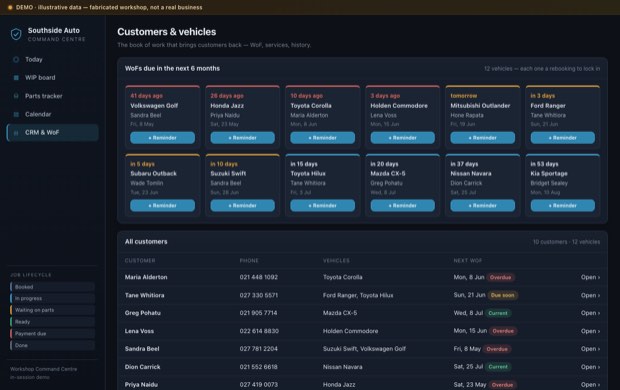Click the 'All customers' section title
This screenshot has width=620, height=390.
tap(146, 242)
